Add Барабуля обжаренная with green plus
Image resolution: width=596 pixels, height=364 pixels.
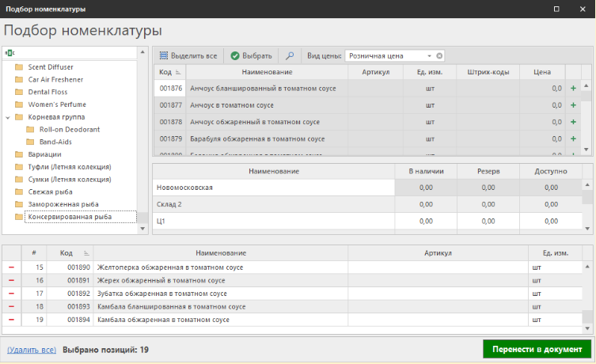point(573,139)
